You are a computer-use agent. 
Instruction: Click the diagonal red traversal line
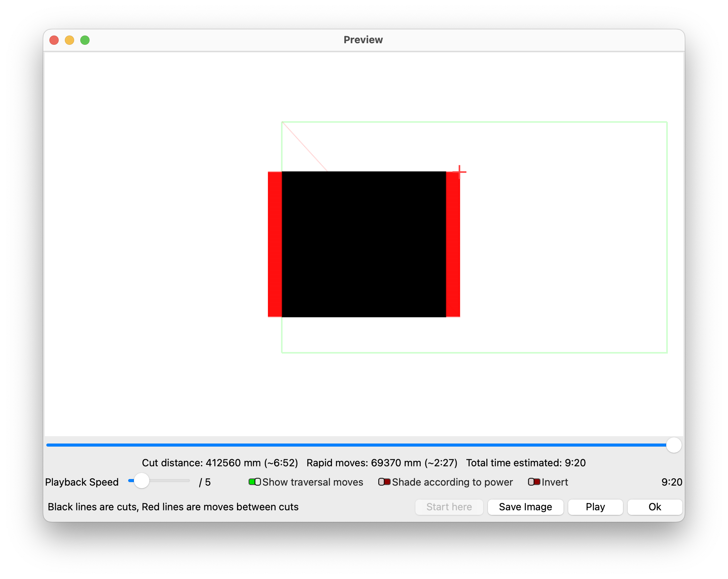pyautogui.click(x=305, y=146)
